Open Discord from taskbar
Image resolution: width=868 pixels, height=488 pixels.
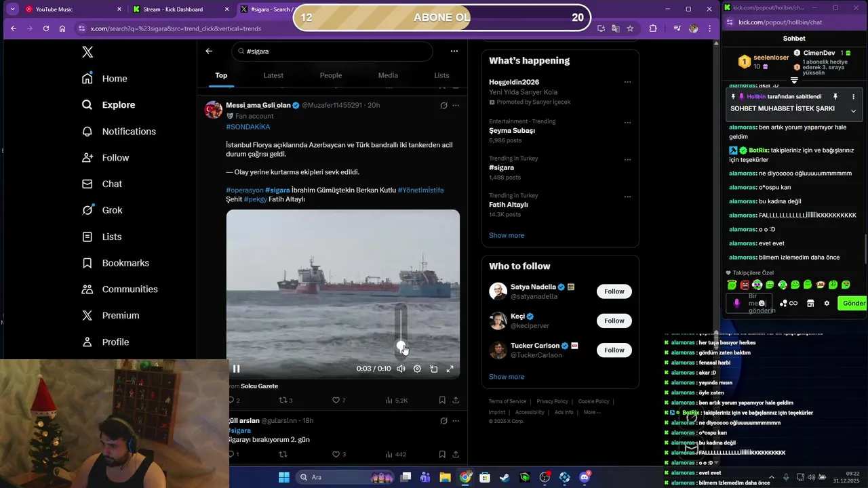(585, 477)
